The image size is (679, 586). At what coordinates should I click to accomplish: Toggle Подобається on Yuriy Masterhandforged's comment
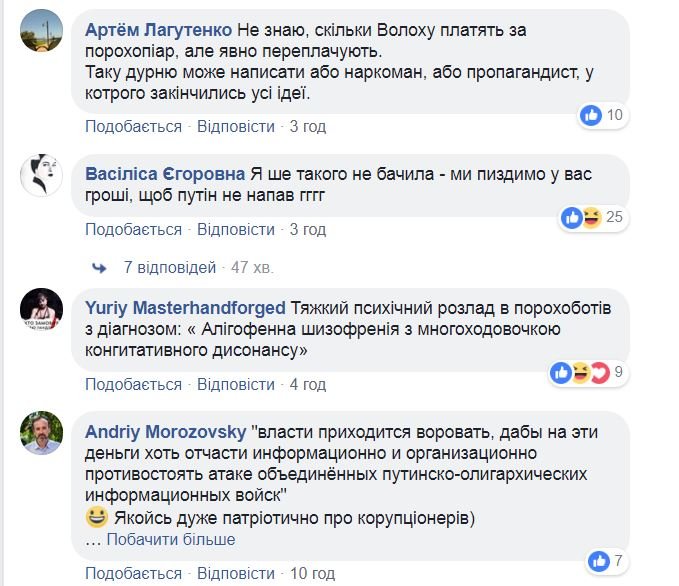pos(133,385)
